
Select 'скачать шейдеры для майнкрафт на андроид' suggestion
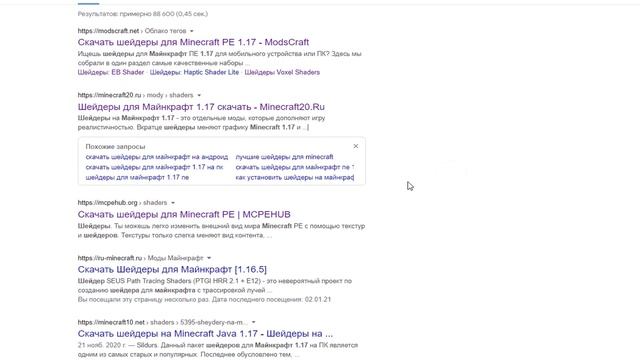click(x=157, y=157)
